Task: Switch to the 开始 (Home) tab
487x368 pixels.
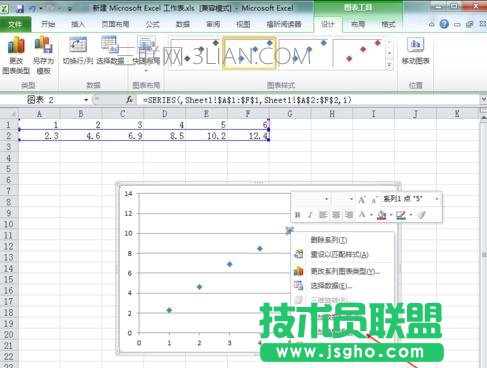Action: (48, 24)
